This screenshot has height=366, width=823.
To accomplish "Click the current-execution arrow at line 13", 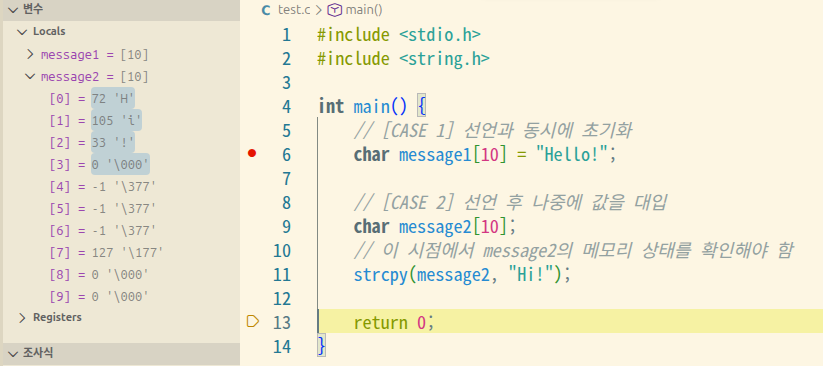I will 253,321.
